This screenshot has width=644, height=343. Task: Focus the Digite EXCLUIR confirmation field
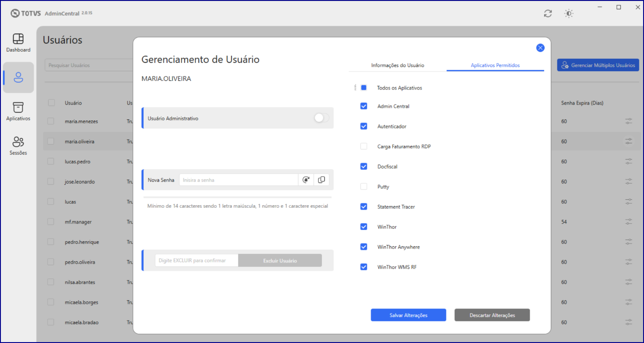(197, 260)
